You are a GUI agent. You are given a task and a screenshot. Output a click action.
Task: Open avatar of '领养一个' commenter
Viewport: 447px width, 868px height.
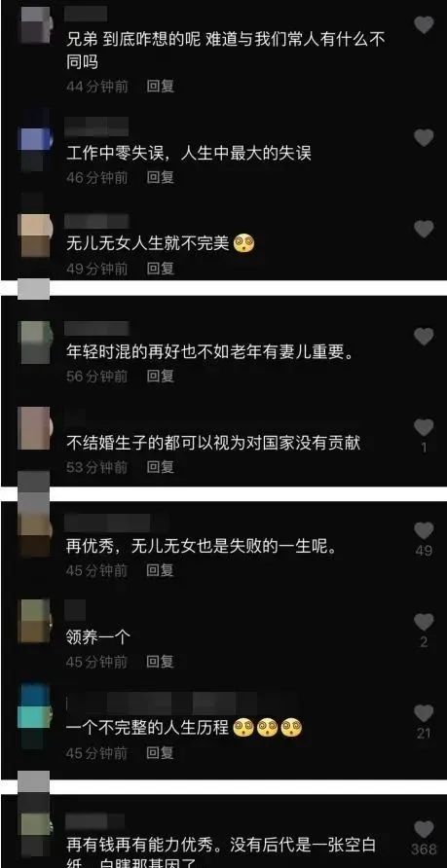point(34,621)
